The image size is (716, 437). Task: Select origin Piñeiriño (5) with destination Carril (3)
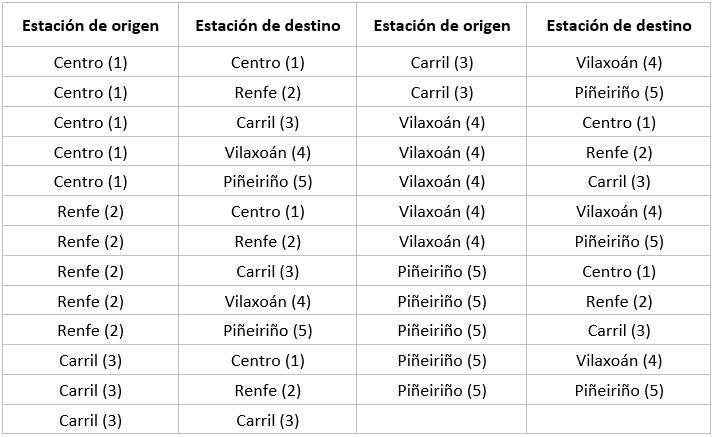[442, 331]
